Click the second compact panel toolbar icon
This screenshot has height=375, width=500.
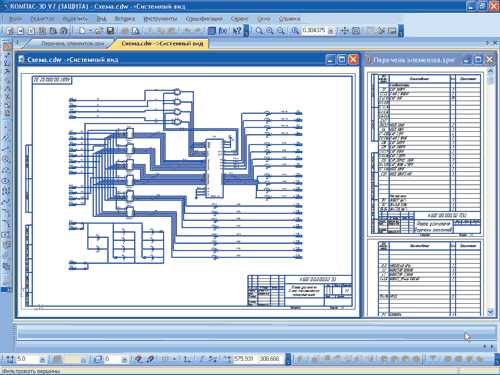pyautogui.click(x=382, y=31)
